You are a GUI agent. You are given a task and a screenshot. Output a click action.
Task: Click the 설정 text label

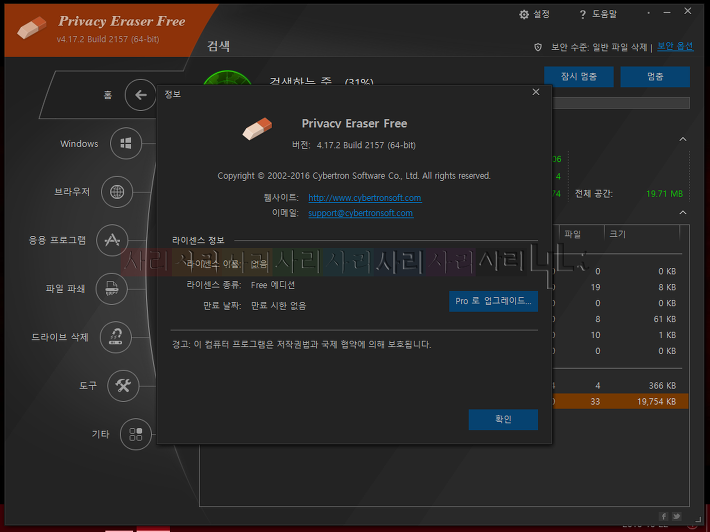541,14
